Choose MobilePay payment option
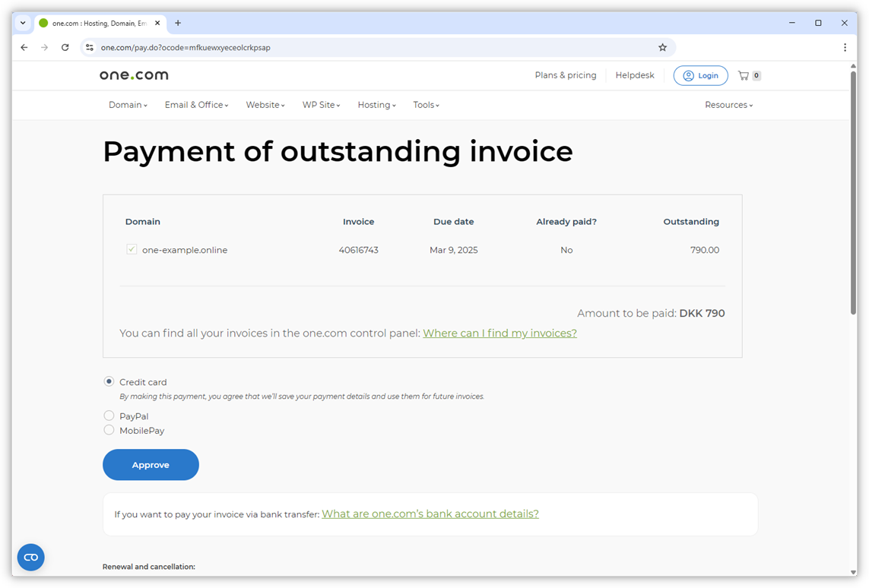869x588 pixels. [x=109, y=430]
